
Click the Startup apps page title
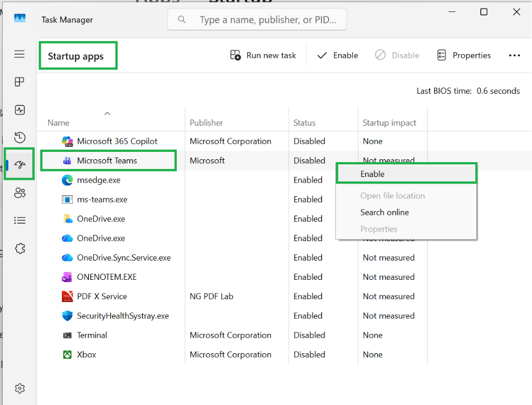tap(76, 56)
